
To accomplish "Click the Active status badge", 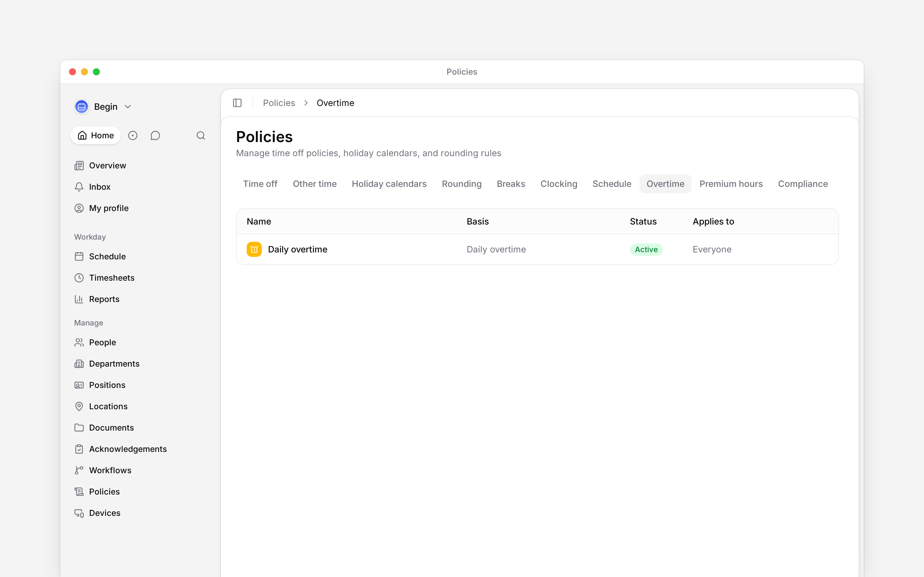I will 646,250.
